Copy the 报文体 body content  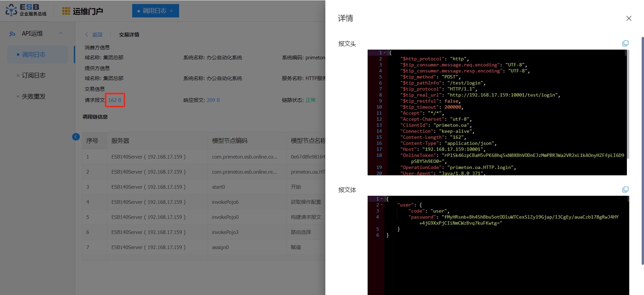click(625, 190)
